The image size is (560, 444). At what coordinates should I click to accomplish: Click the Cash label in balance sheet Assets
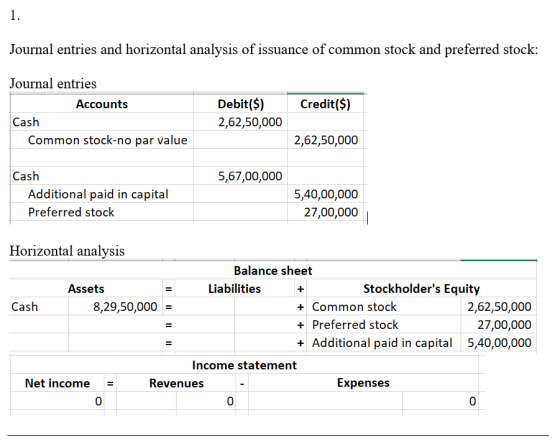tap(24, 307)
